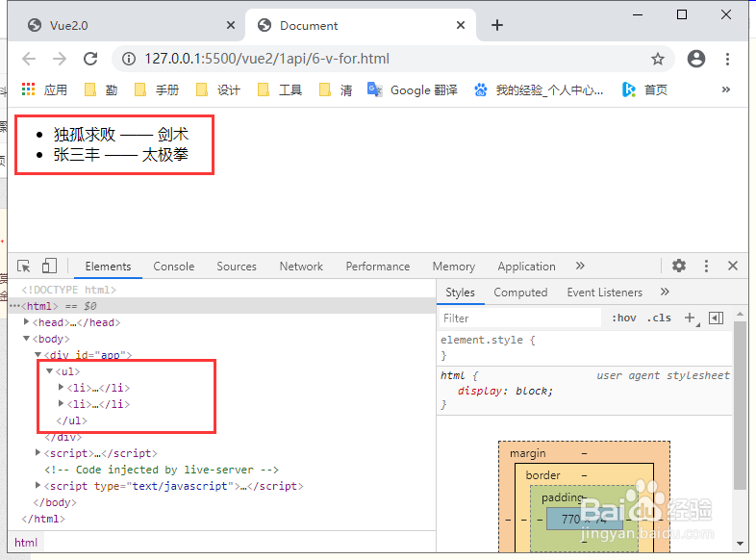Open the 手册 bookmark folder
The image size is (756, 560).
(x=157, y=89)
